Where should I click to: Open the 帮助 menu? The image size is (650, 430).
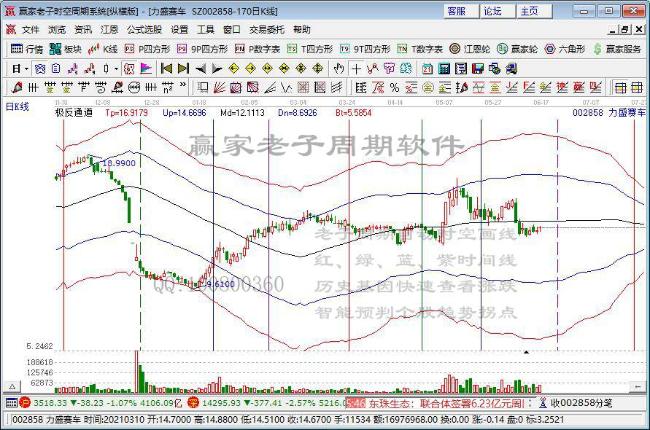301,29
